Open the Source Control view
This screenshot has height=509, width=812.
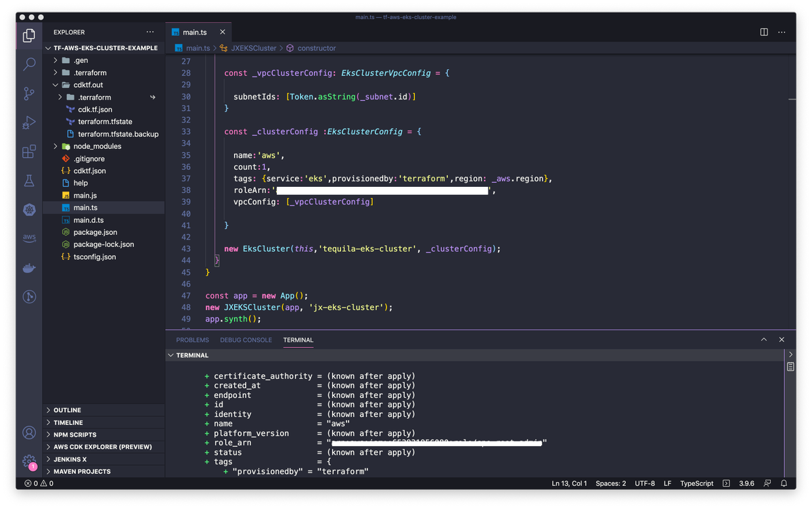[x=29, y=93]
